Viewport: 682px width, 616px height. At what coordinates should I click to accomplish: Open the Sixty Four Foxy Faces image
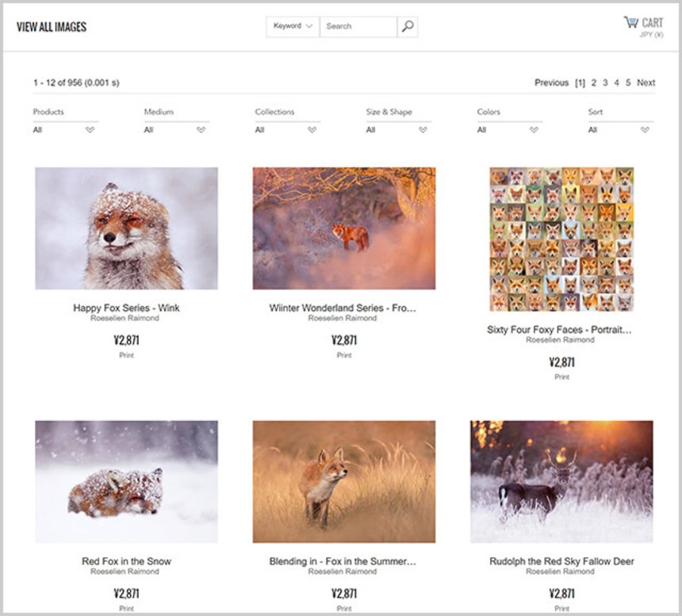coord(561,239)
